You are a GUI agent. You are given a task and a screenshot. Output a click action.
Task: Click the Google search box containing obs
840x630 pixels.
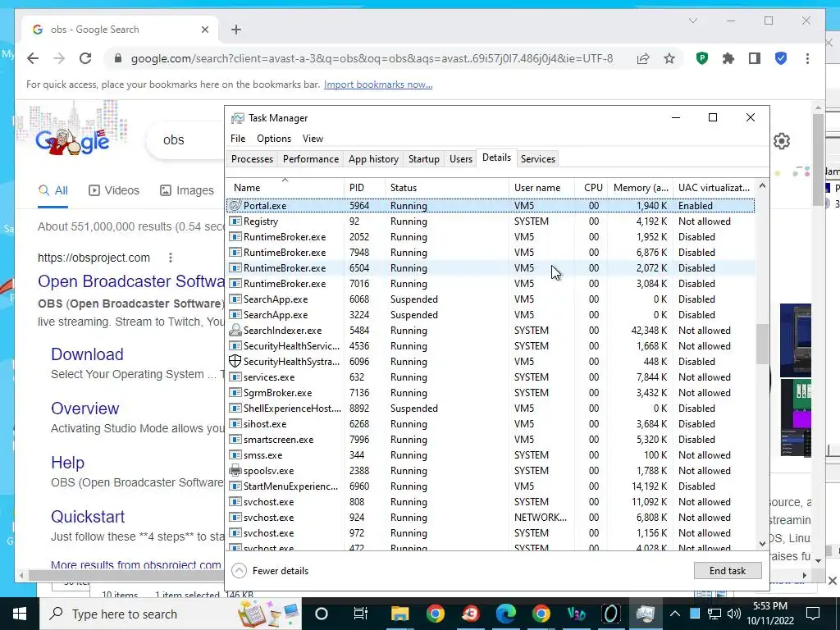click(x=185, y=139)
